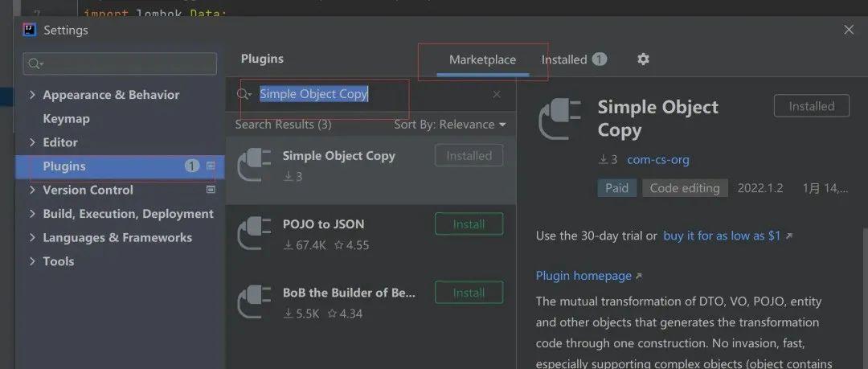Click the Paid tag label
The width and height of the screenshot is (868, 369).
(616, 188)
